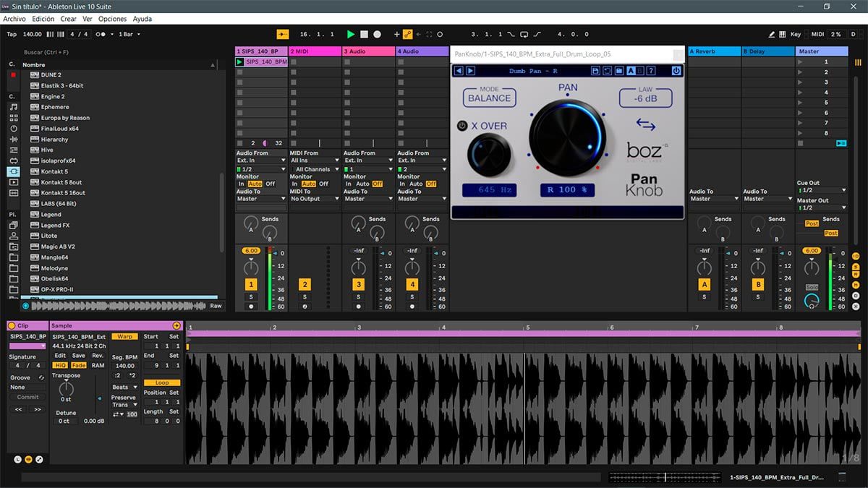The width and height of the screenshot is (868, 488).
Task: Click the Transpose knob in Sample box
Action: coord(67,388)
